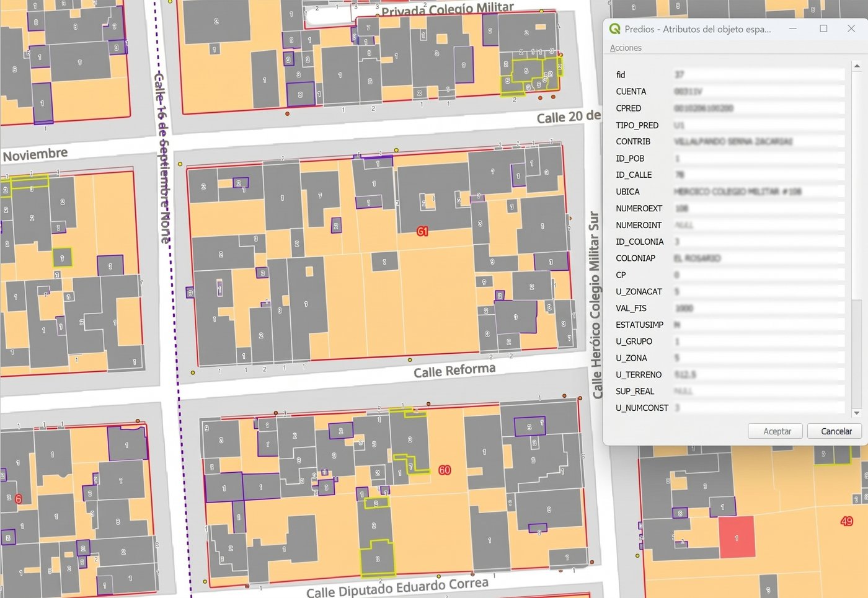Viewport: 868px width, 598px height.
Task: Select the CUENTA value field
Action: (x=759, y=92)
